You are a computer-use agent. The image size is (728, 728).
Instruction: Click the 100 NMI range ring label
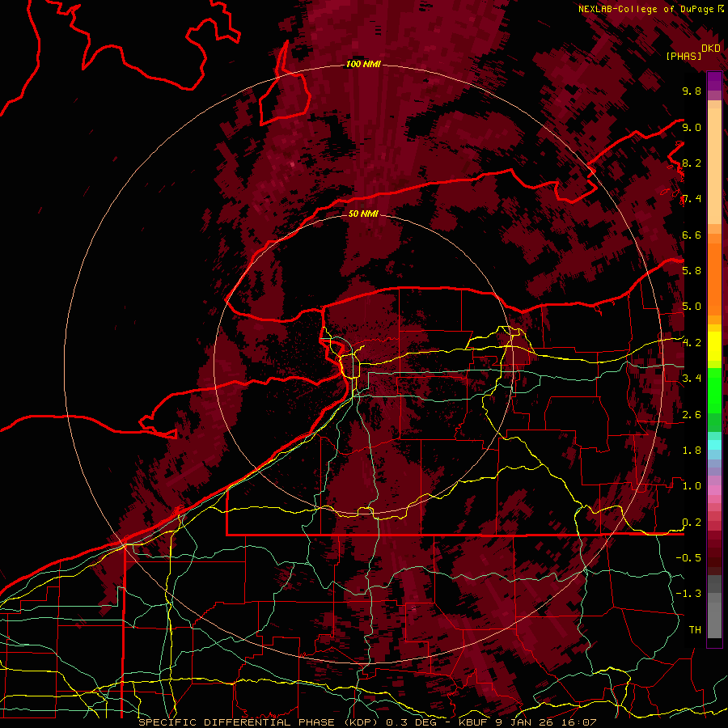(x=363, y=64)
